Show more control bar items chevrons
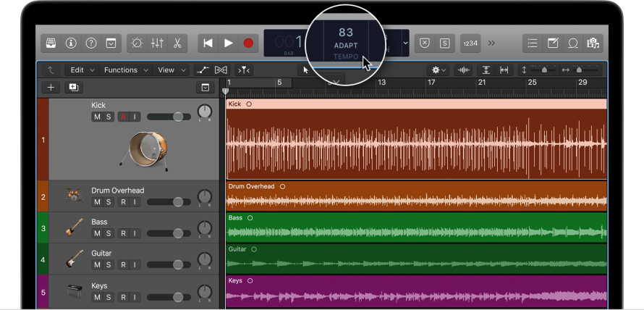 click(x=491, y=43)
